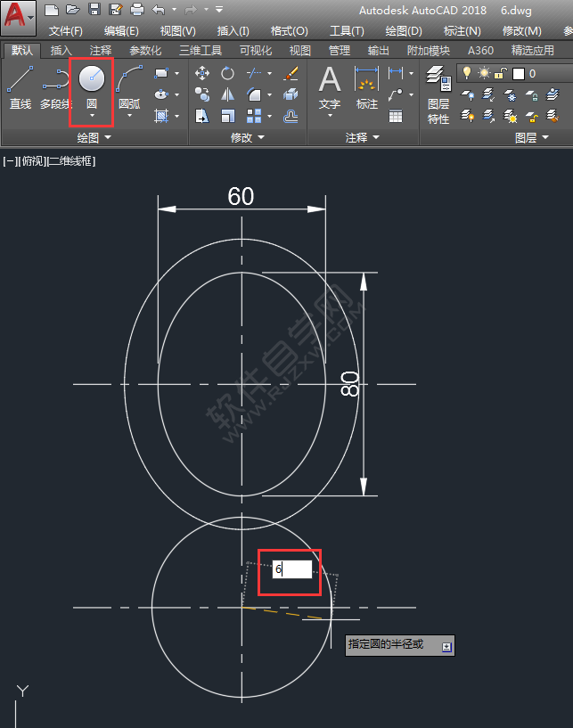Expand the Circle (圆) options dropdown
This screenshot has height=728, width=573.
coord(92,116)
